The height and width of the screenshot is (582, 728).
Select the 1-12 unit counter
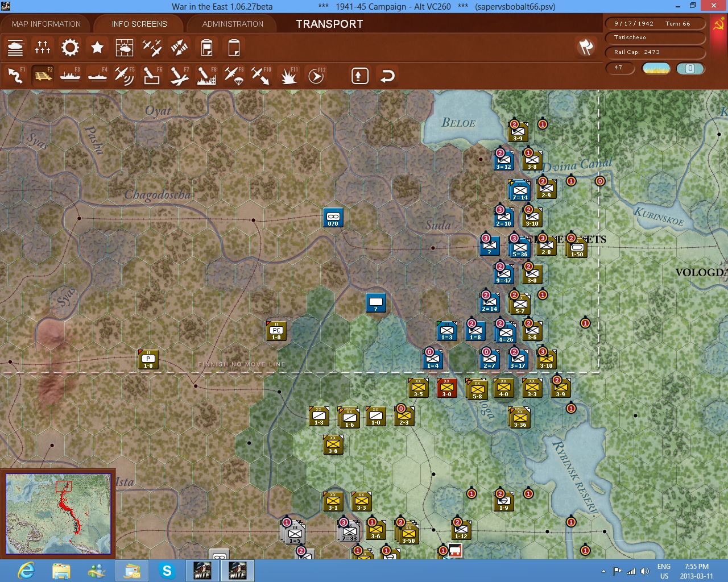[461, 530]
